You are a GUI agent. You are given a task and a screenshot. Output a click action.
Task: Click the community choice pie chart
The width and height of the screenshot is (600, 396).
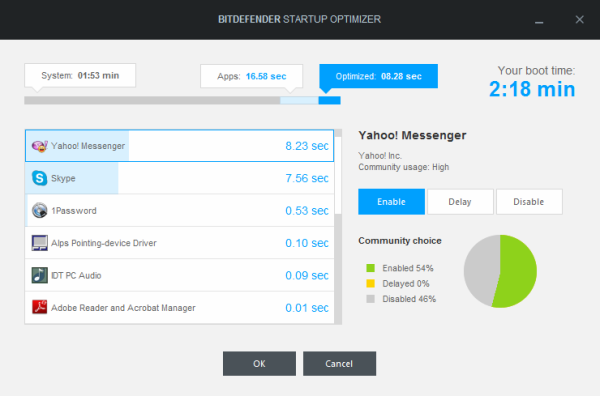coord(500,271)
